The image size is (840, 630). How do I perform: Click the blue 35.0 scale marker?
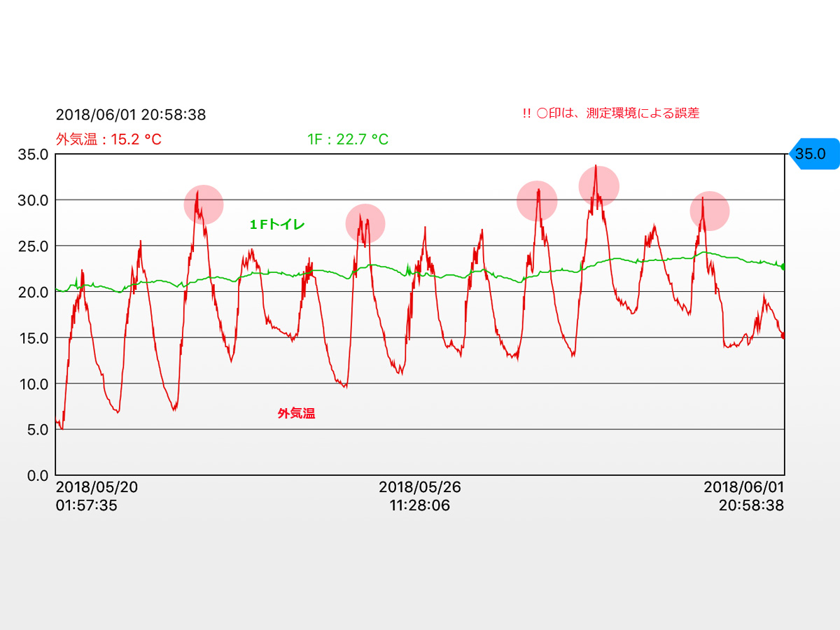(x=813, y=154)
